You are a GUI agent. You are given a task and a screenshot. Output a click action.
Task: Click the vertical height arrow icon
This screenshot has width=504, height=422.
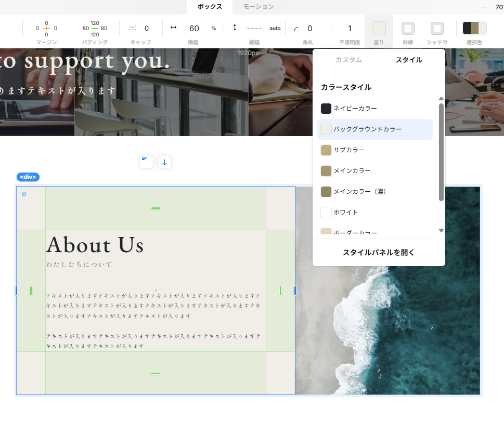click(235, 28)
